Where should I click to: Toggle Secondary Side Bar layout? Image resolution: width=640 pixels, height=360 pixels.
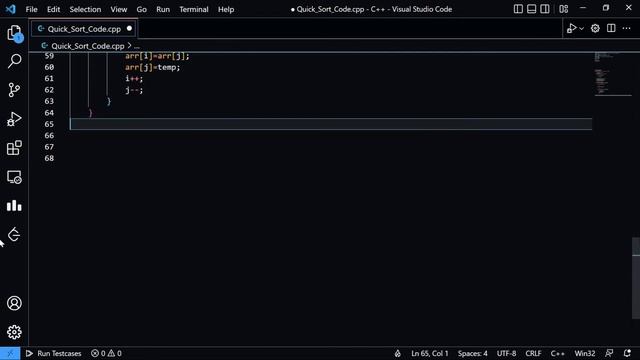545,9
